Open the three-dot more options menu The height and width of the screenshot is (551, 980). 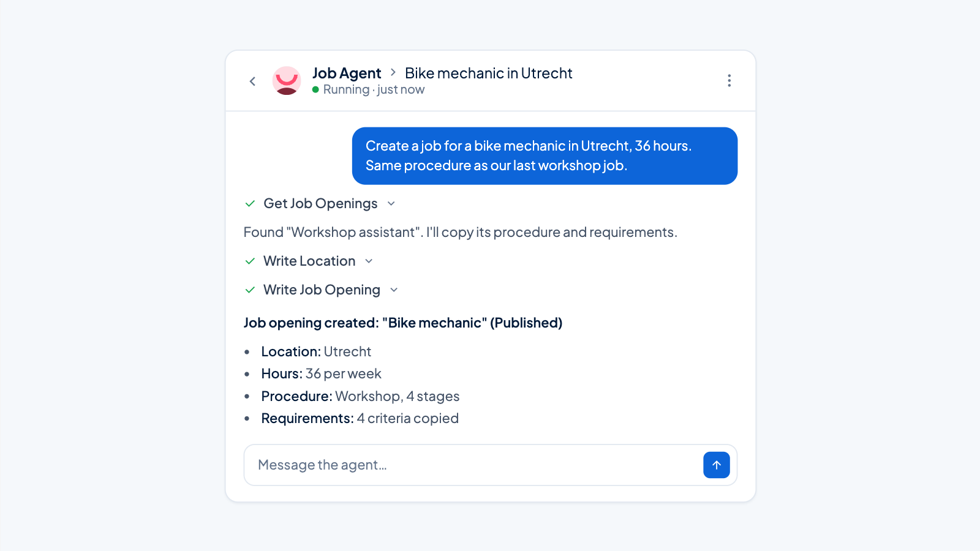(x=729, y=81)
